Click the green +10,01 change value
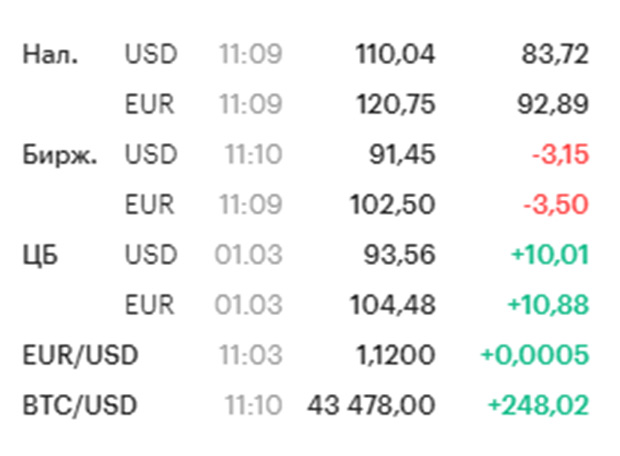The width and height of the screenshot is (620, 456). (x=549, y=255)
